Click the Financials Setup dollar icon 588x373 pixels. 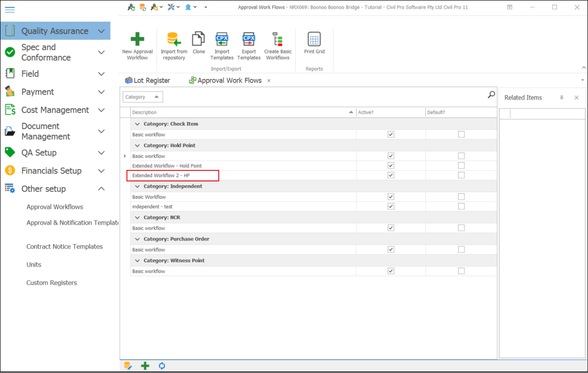pos(10,170)
